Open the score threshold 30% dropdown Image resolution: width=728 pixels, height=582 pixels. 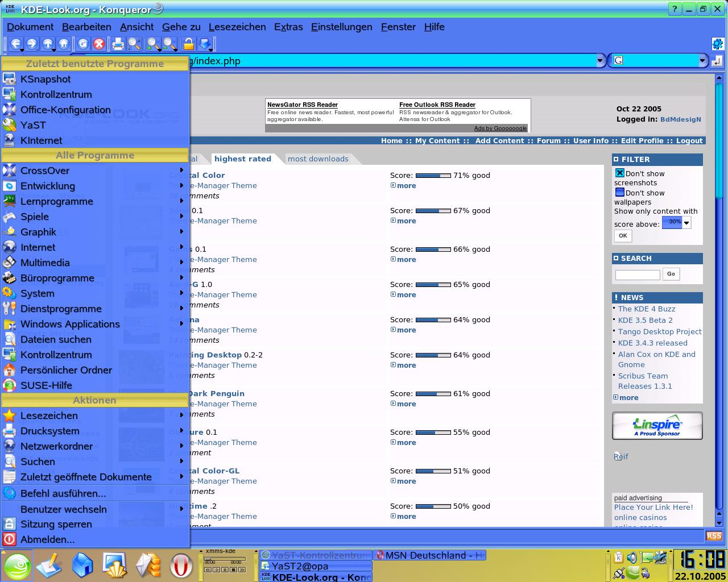[677, 223]
